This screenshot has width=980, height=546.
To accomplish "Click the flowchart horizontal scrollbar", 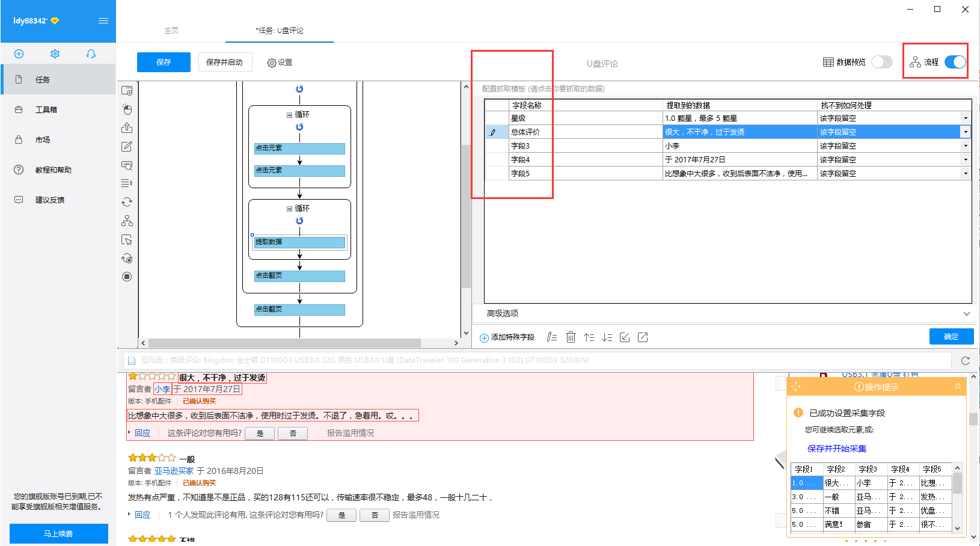I will point(284,343).
